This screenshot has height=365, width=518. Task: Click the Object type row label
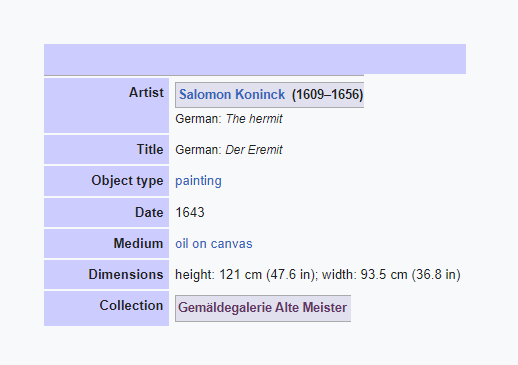point(127,181)
